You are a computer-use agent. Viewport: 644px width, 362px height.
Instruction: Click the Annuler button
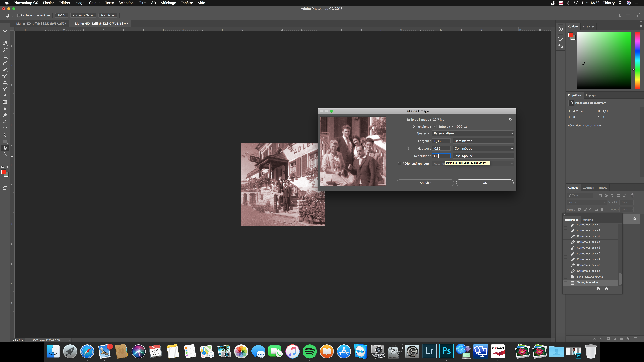click(x=425, y=183)
